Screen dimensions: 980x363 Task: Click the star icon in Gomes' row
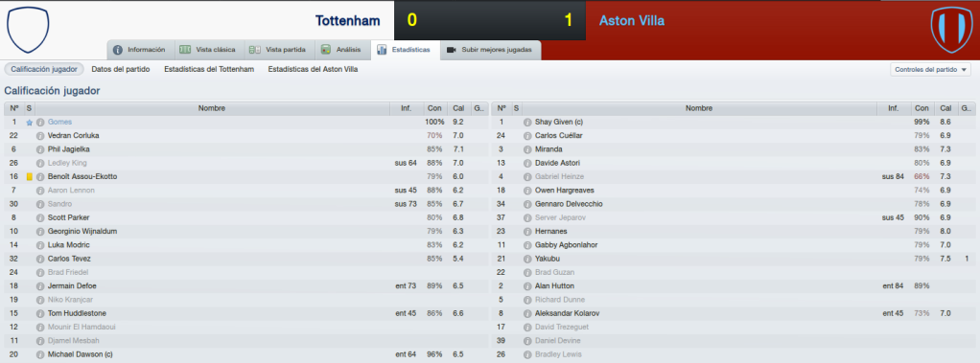point(29,123)
